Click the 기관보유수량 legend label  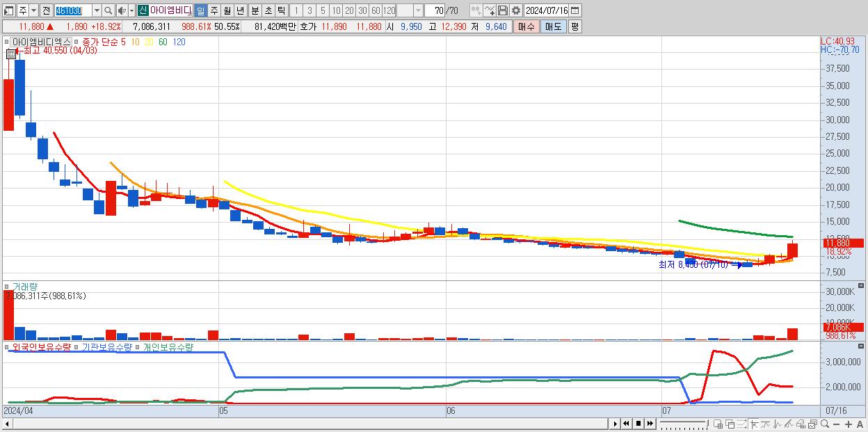(106, 346)
